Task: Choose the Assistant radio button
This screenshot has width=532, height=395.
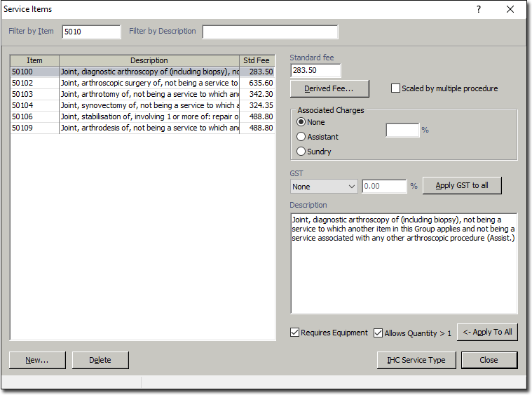Action: [x=302, y=137]
